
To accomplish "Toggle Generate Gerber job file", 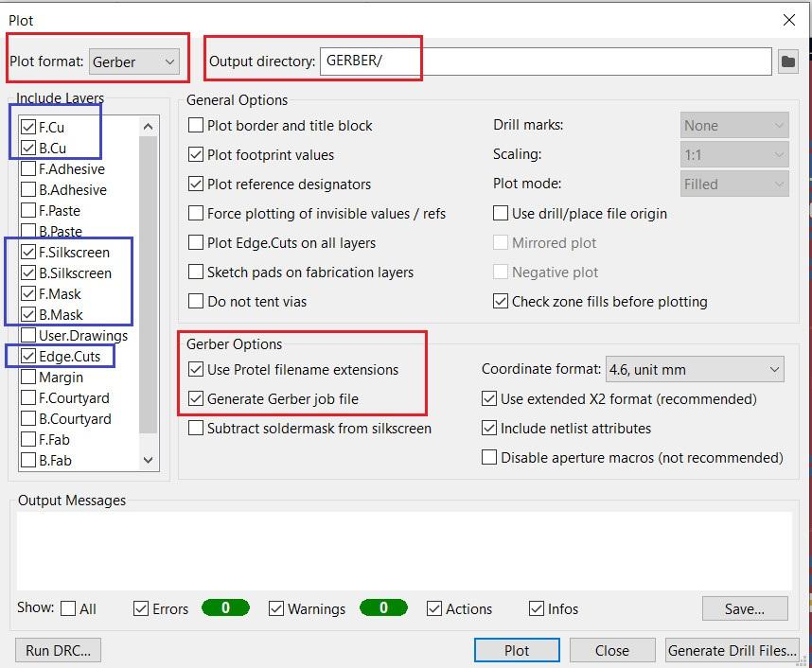I will [196, 398].
